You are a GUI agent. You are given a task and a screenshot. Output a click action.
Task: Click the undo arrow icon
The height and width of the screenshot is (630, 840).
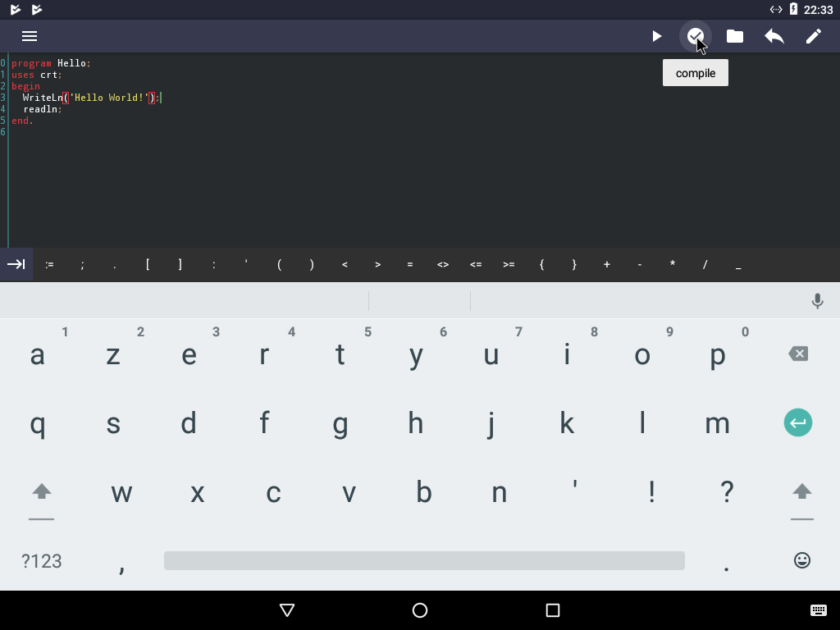tap(774, 36)
